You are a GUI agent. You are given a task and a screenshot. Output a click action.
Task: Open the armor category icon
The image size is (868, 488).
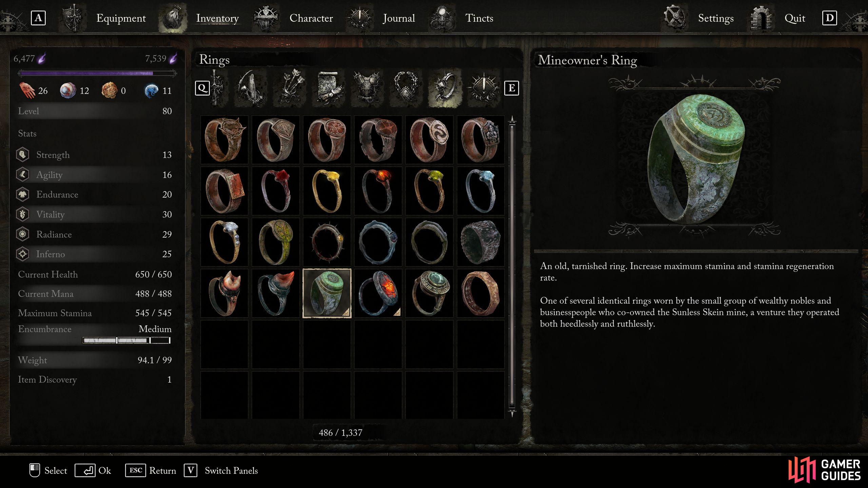click(368, 88)
